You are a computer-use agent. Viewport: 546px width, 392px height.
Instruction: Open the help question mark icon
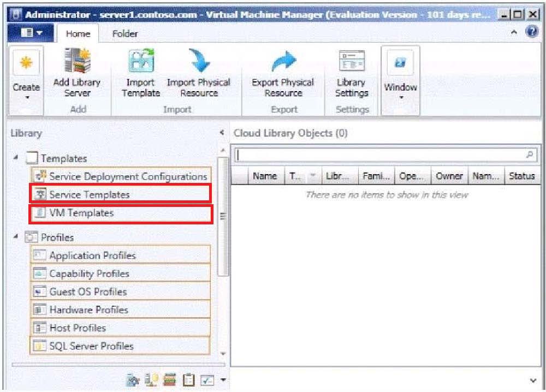coord(532,32)
